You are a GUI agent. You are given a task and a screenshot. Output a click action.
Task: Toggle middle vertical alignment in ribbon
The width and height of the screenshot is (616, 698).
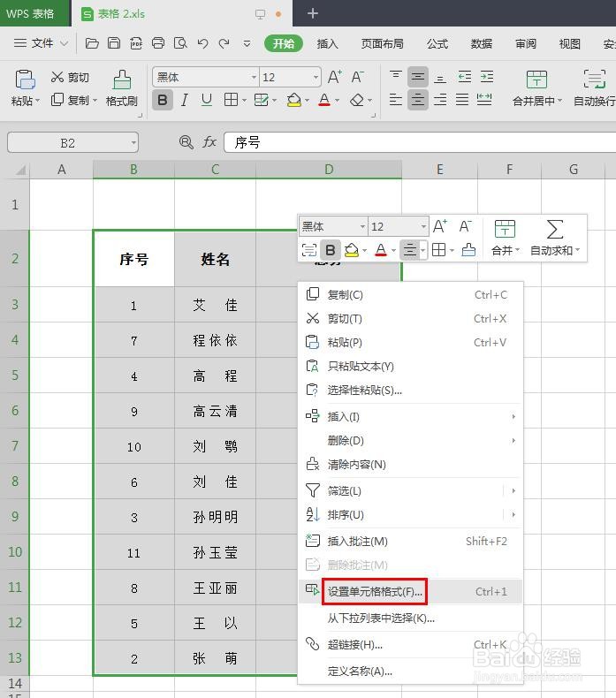417,77
